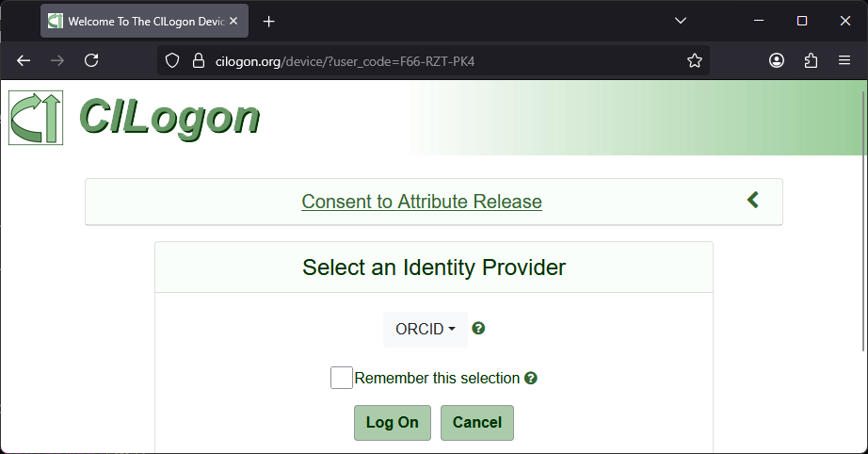This screenshot has width=868, height=454.
Task: Reload the current page
Action: pyautogui.click(x=91, y=60)
